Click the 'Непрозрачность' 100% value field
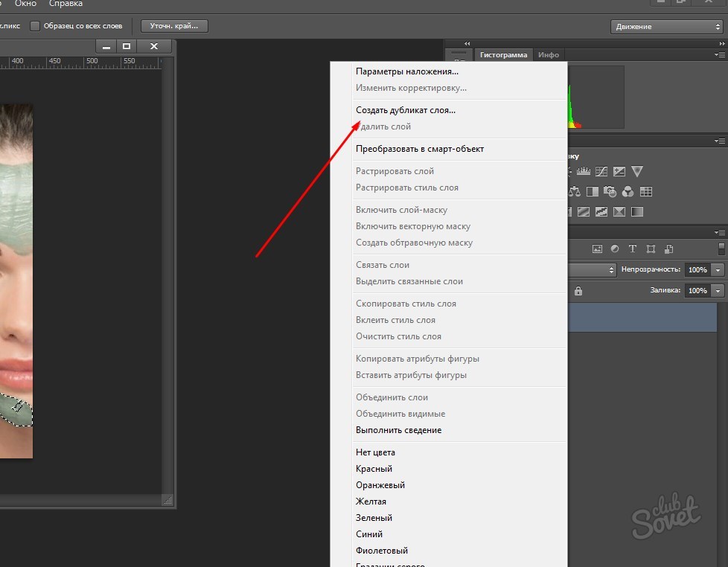The image size is (728, 567). (x=697, y=270)
